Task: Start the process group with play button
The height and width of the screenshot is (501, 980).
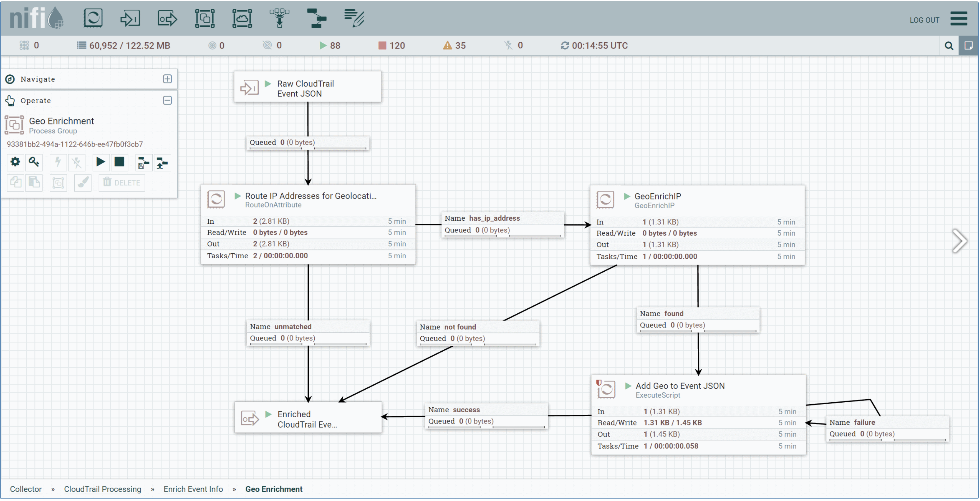Action: pyautogui.click(x=100, y=162)
